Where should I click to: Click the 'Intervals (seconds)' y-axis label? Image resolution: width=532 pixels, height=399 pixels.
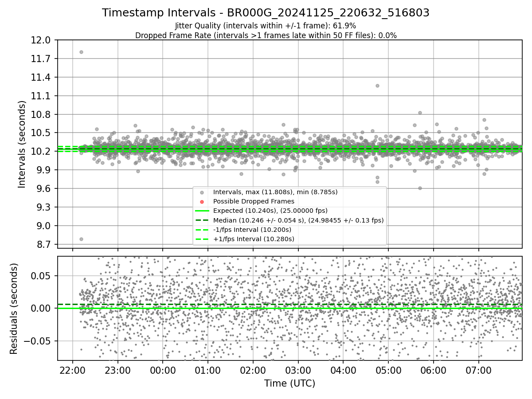click(x=22, y=144)
